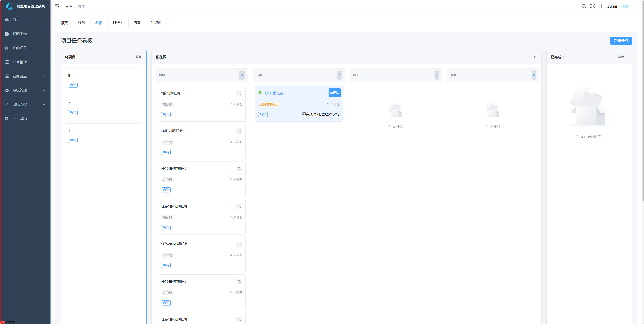Screen dimensions: 644x324
Task: Collapse the 将要做 column via 收起
Action: pyautogui.click(x=137, y=57)
